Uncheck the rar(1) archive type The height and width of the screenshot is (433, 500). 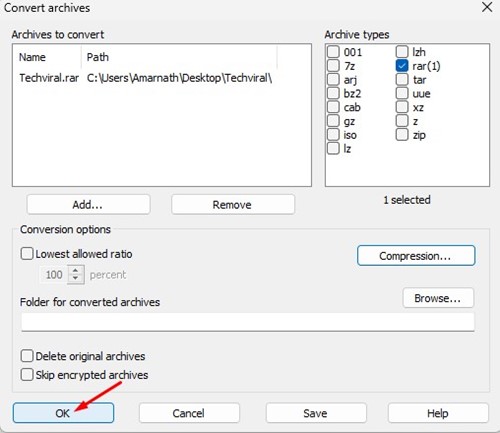402,66
